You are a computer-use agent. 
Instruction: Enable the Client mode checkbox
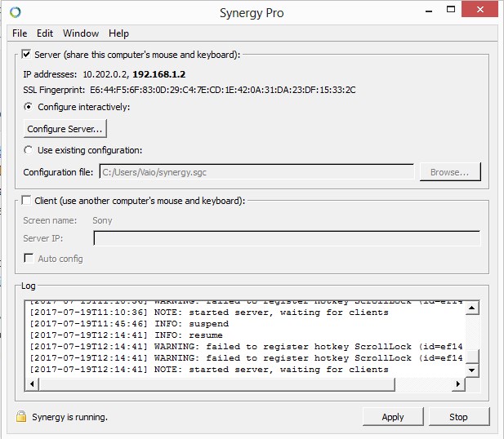point(26,201)
